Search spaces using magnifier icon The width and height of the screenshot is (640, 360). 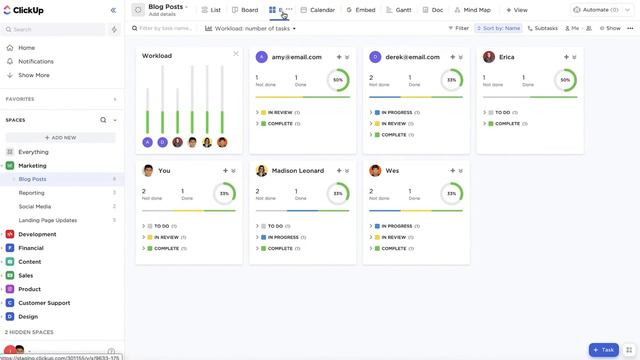click(103, 120)
